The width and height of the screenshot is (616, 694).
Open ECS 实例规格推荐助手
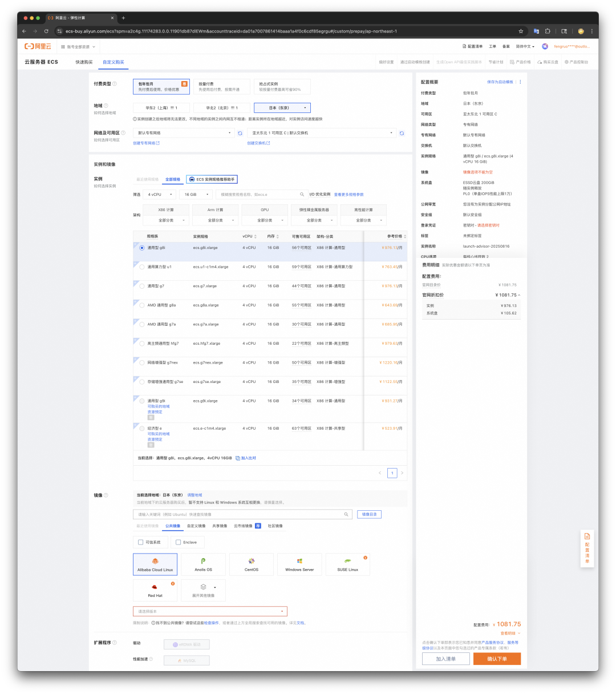tap(211, 179)
